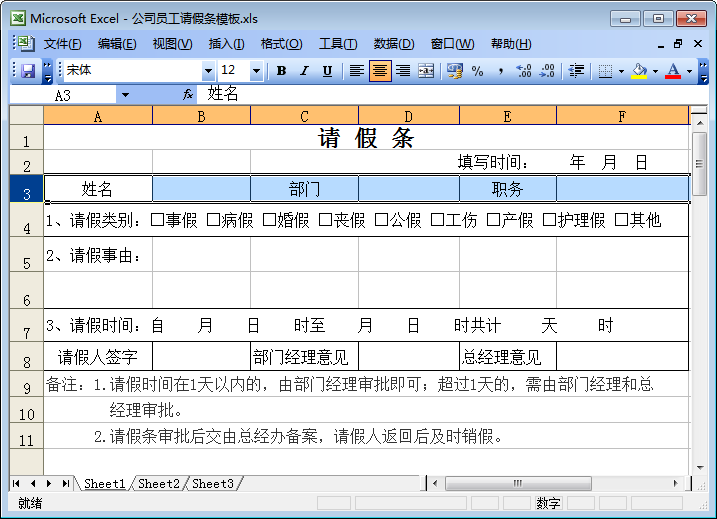Click the Select All corner button
The height and width of the screenshot is (519, 717).
(27, 115)
